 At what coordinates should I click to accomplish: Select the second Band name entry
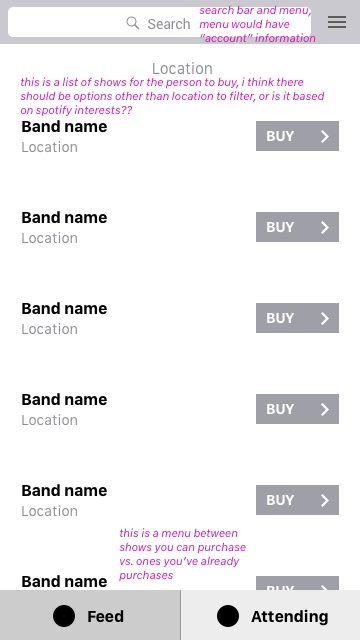pos(64,218)
